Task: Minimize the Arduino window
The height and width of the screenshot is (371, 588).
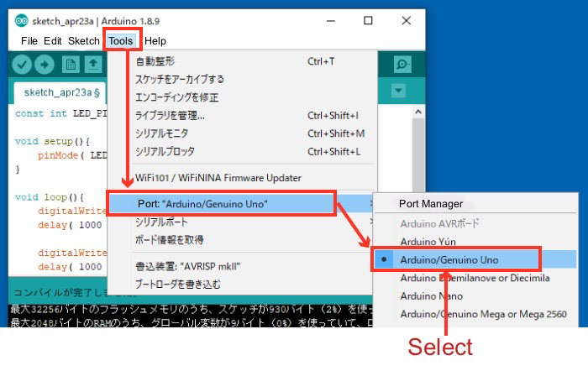Action: point(331,21)
